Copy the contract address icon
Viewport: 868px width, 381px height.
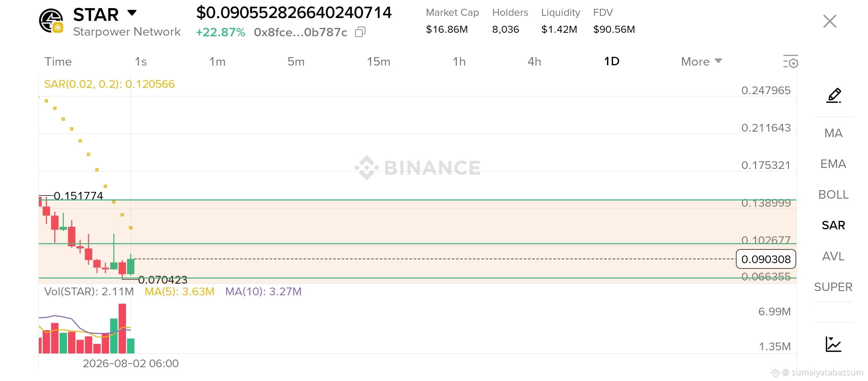tap(360, 32)
